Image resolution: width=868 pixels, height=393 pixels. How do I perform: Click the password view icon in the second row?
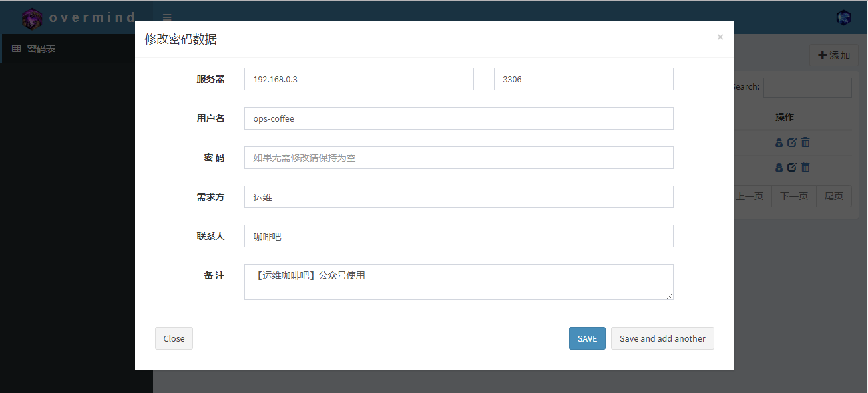tap(779, 167)
